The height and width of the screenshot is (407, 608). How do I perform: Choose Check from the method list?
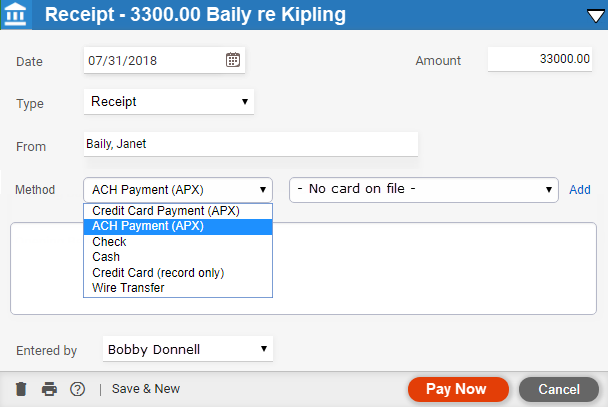(109, 242)
